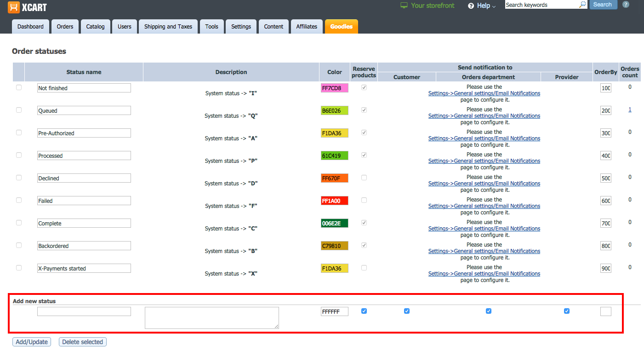Click the FF1A00 red color swatch
This screenshot has height=357, width=644.
335,201
